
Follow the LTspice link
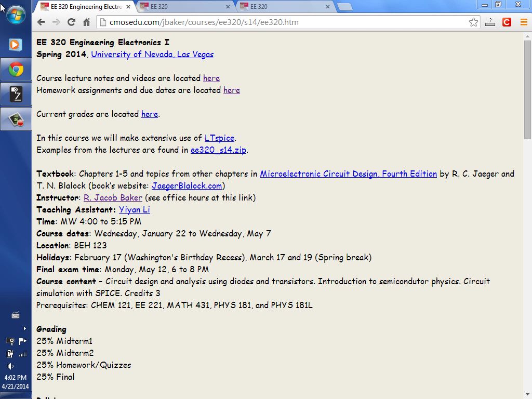220,138
